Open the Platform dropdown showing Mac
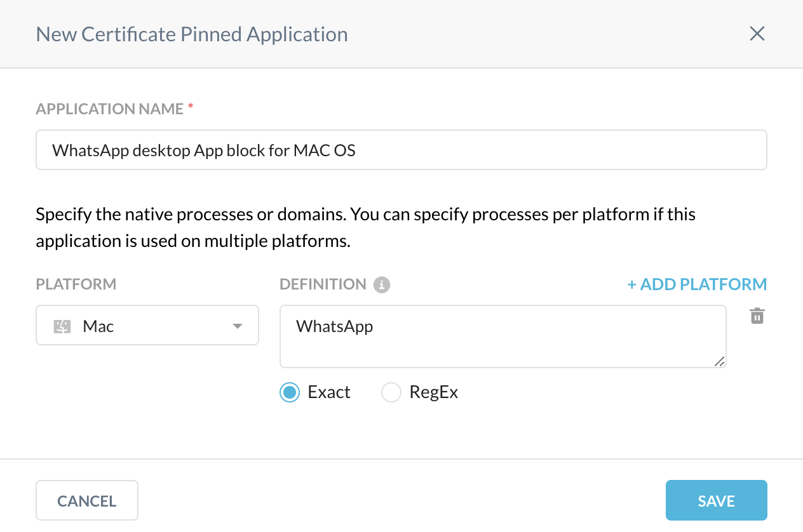803x532 pixels. click(147, 325)
